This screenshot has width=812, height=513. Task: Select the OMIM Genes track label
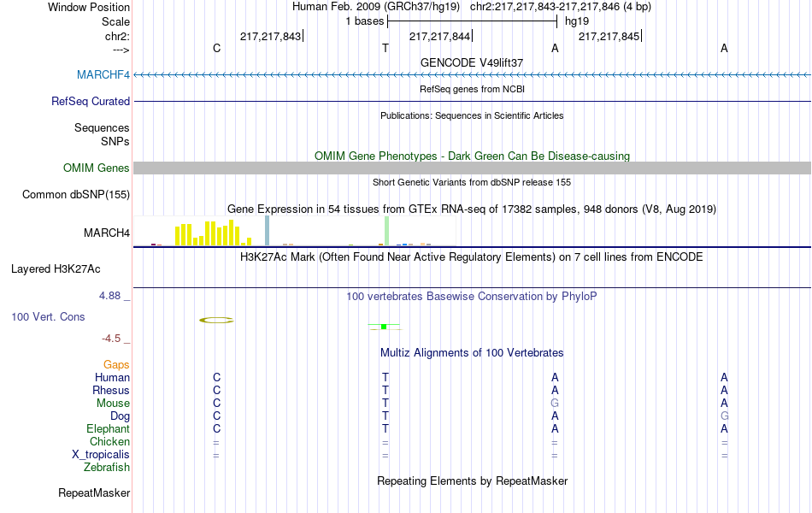(97, 168)
